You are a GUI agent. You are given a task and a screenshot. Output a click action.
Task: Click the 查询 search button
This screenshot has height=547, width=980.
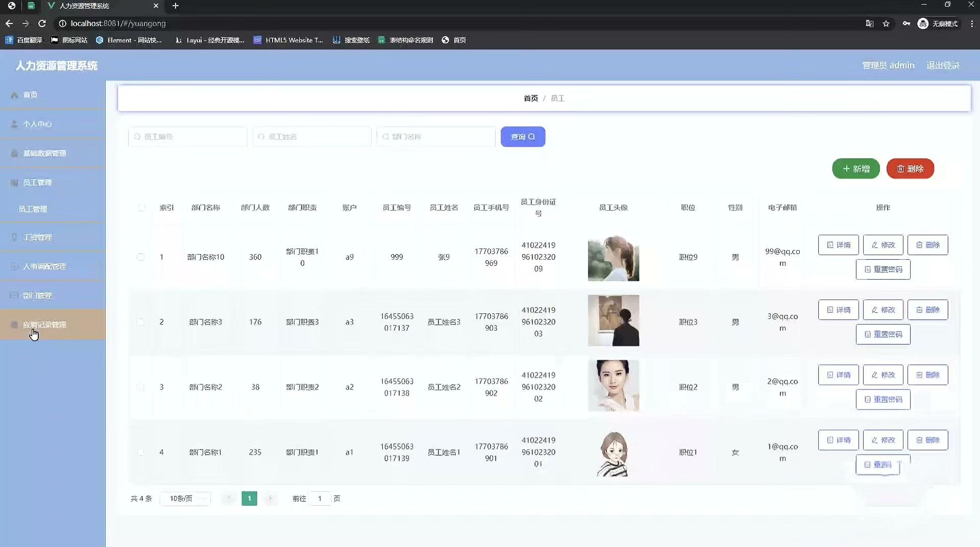point(523,137)
